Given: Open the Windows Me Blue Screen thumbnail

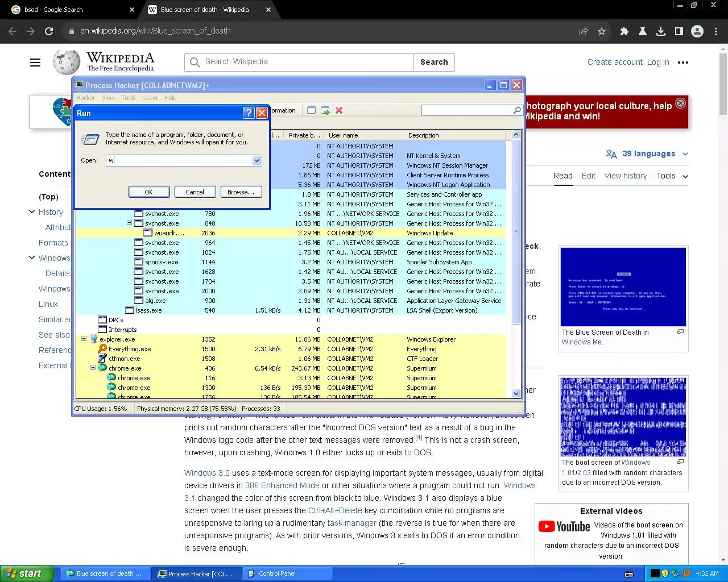Looking at the screenshot, I should 623,286.
